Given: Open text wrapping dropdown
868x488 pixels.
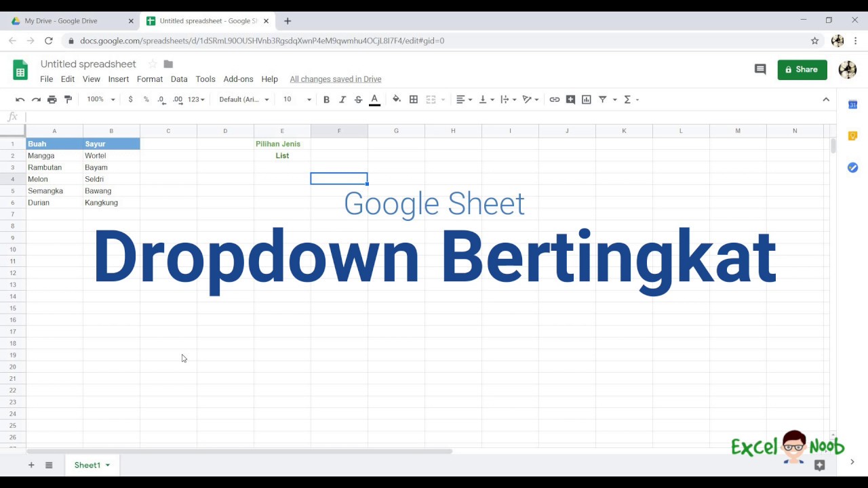Looking at the screenshot, I should (x=508, y=100).
